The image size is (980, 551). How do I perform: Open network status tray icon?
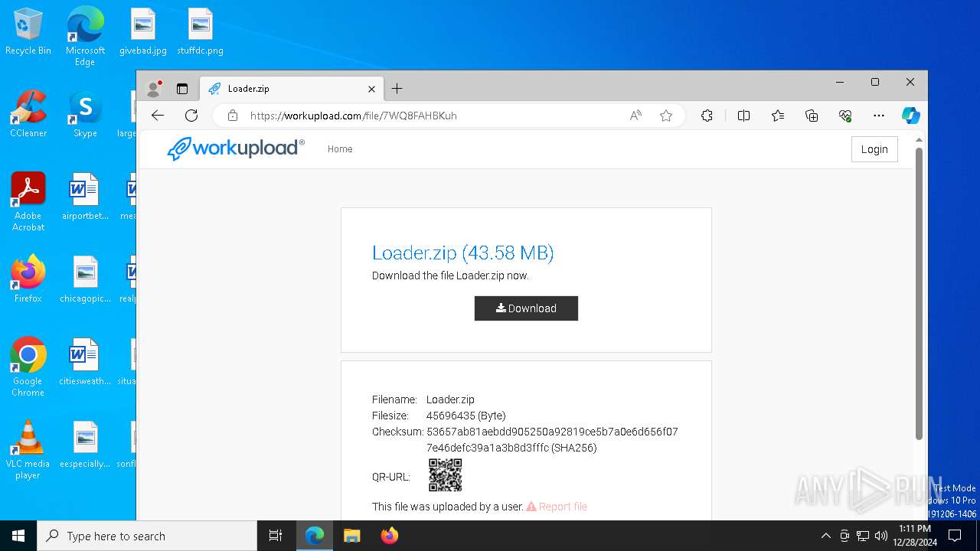pos(863,536)
